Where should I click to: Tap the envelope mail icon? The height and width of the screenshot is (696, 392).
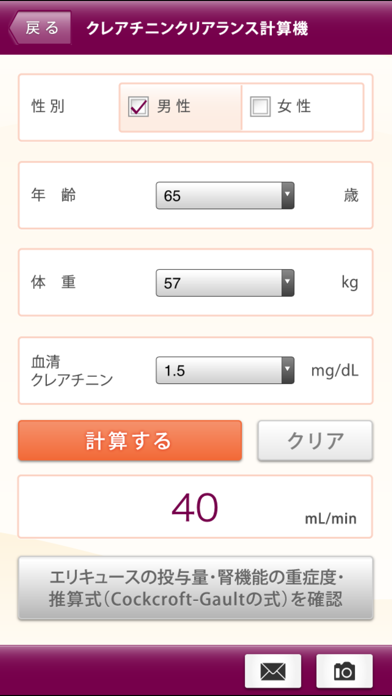pos(273,671)
